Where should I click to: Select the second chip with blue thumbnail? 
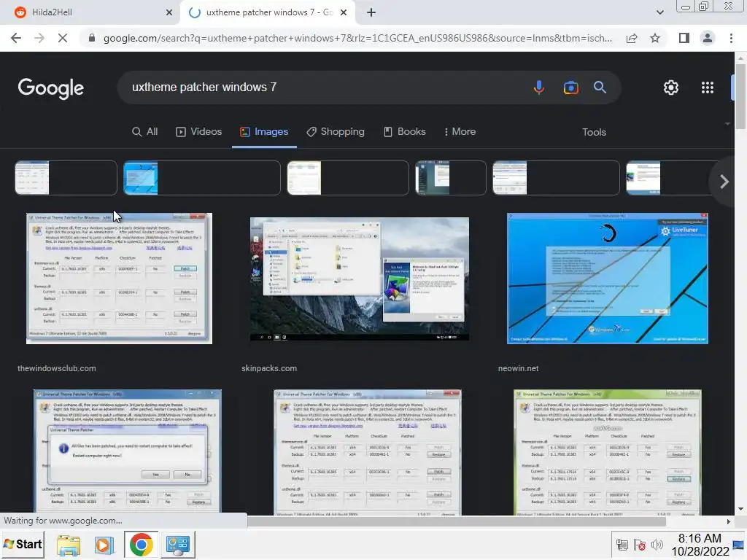[x=202, y=178]
